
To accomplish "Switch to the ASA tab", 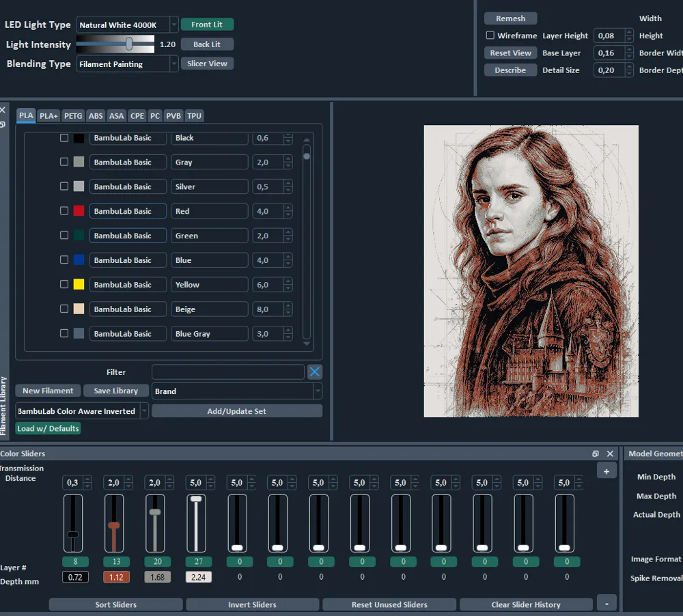I will pyautogui.click(x=116, y=116).
